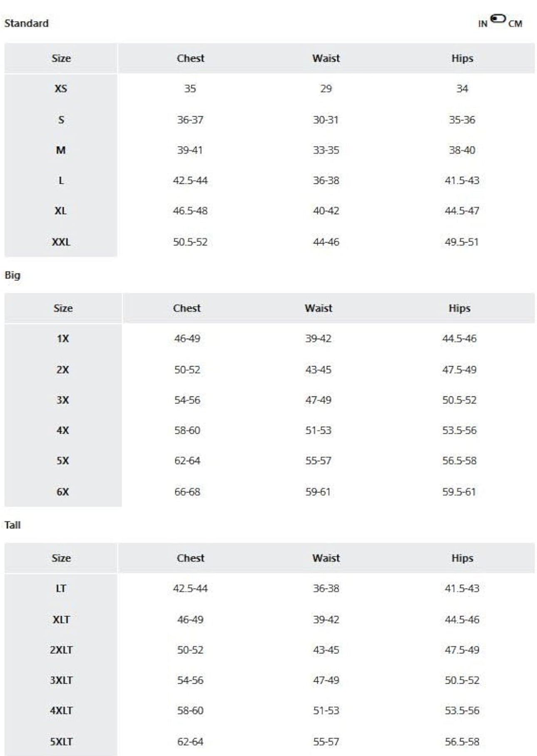Toggle the IN/CM unit switch
Viewport: 537px width, 756px height.
(x=498, y=19)
